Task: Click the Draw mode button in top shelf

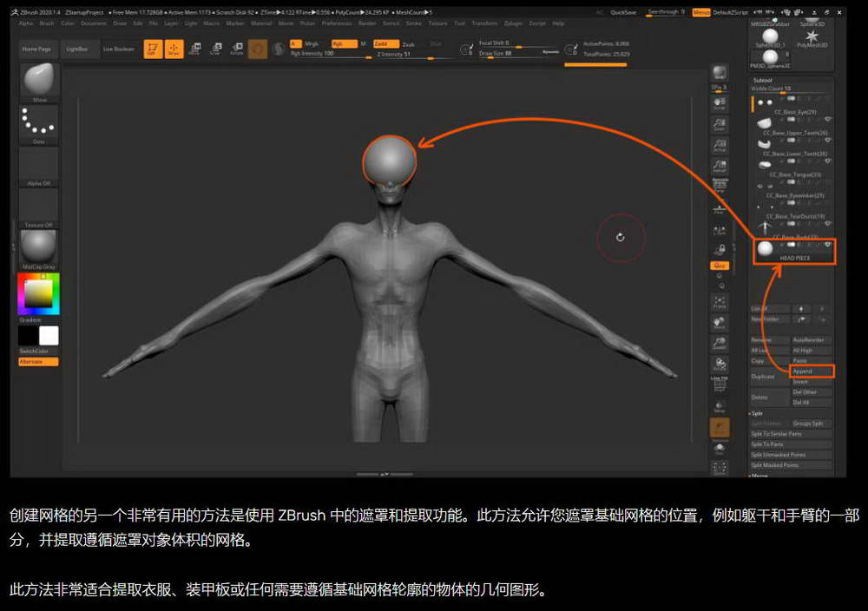Action: [174, 49]
